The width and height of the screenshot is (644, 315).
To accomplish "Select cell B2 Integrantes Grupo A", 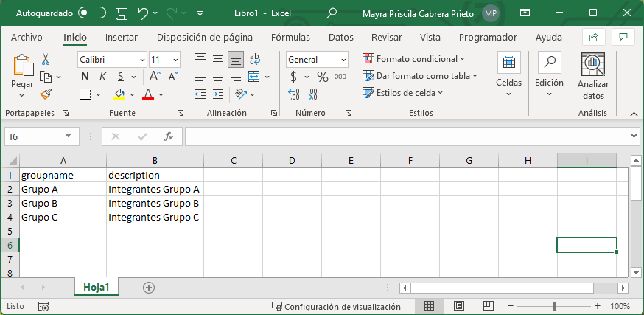I will (x=154, y=190).
